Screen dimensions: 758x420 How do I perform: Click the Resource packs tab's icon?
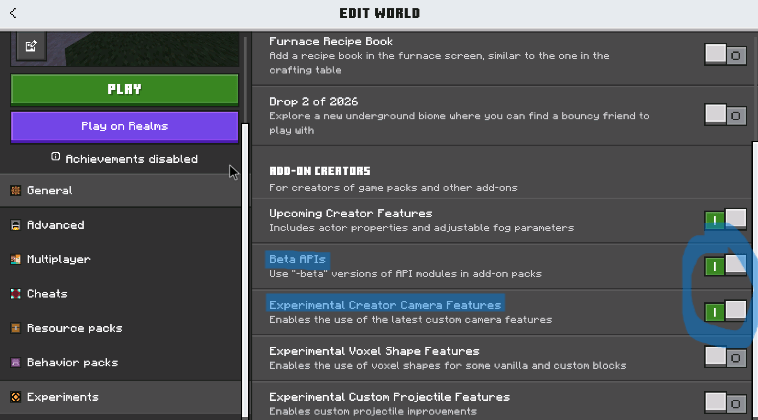15,328
